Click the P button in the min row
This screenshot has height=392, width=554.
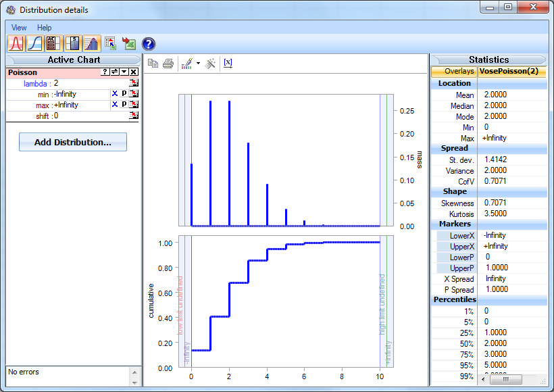[x=124, y=94]
